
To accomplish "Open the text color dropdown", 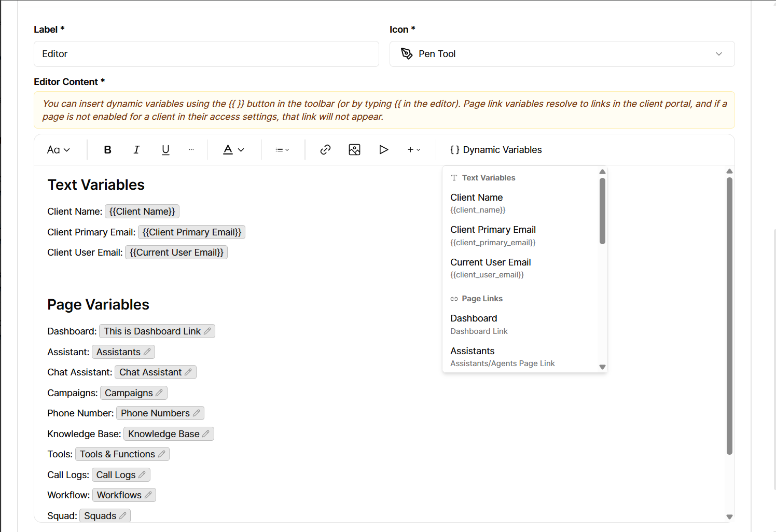I will pos(233,150).
